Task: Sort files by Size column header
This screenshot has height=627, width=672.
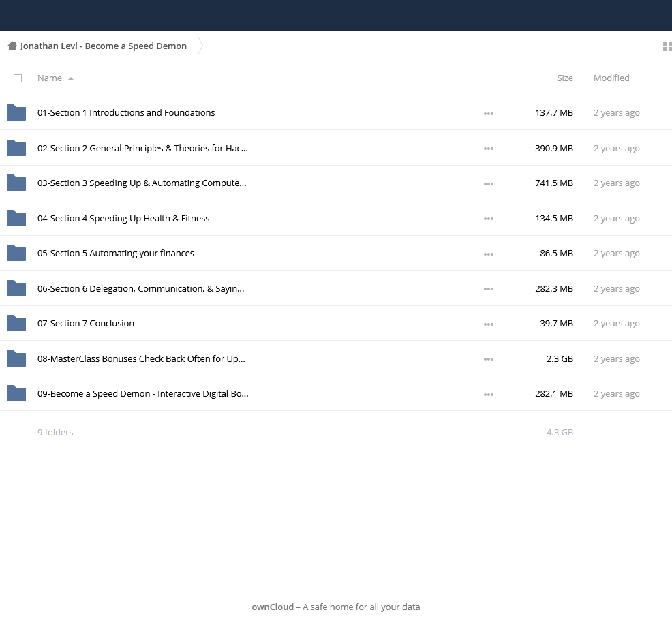Action: coord(565,78)
